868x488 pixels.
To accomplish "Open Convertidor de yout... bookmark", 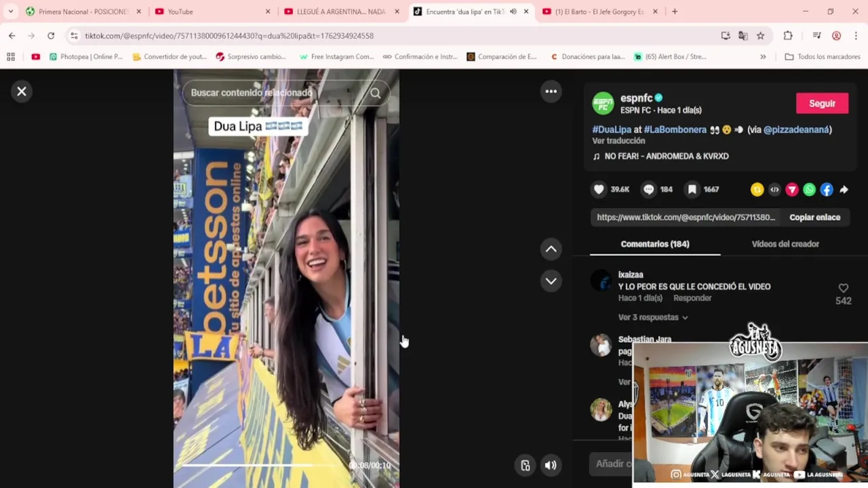I will [x=170, y=57].
